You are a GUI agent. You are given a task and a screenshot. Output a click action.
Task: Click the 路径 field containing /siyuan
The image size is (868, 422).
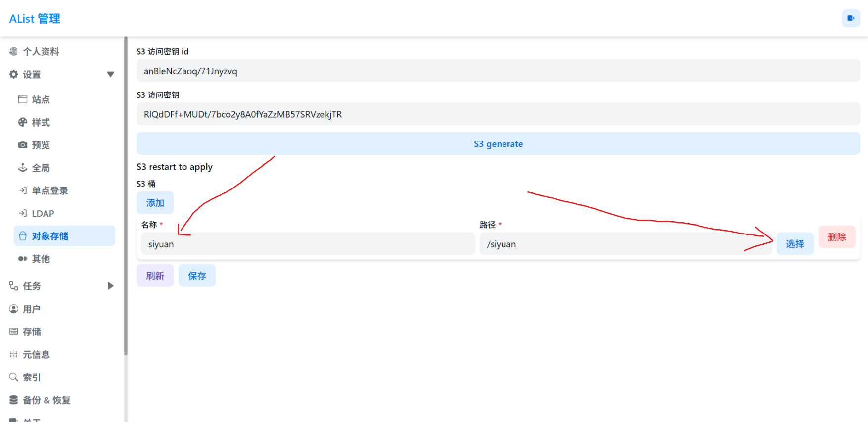[625, 244]
